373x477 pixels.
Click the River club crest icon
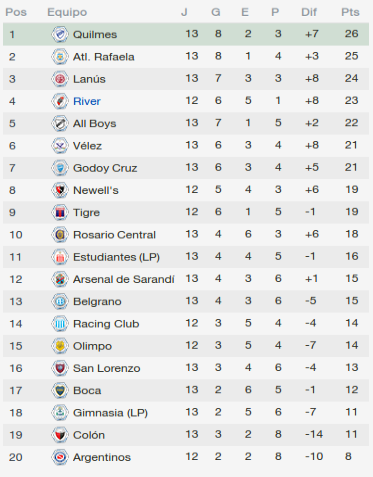tap(60, 101)
